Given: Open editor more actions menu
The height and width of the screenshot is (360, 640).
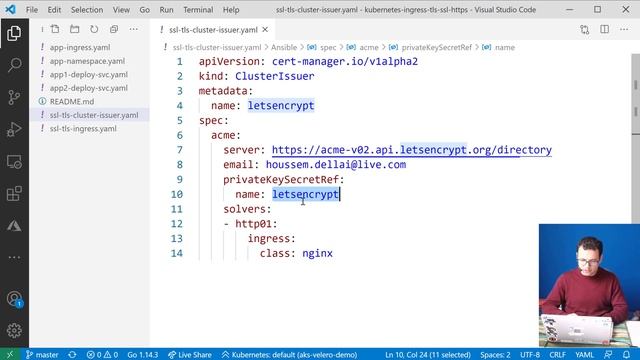Looking at the screenshot, I should click(624, 29).
